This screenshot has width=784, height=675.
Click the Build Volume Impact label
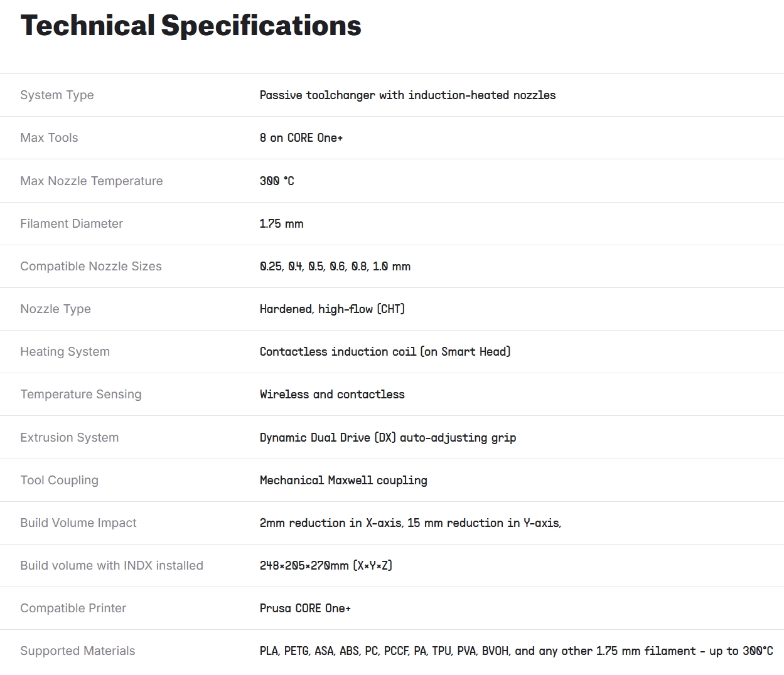click(78, 523)
